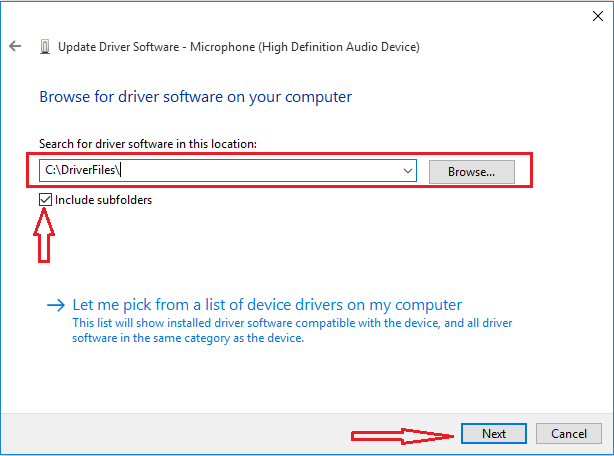Click the word Microphone in the title
Viewport: 614px width, 456px height.
coord(222,47)
